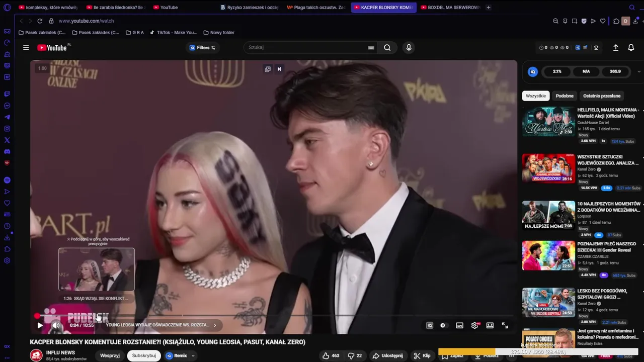644x362 pixels.
Task: Open the YouTube notifications bell
Action: click(x=631, y=48)
